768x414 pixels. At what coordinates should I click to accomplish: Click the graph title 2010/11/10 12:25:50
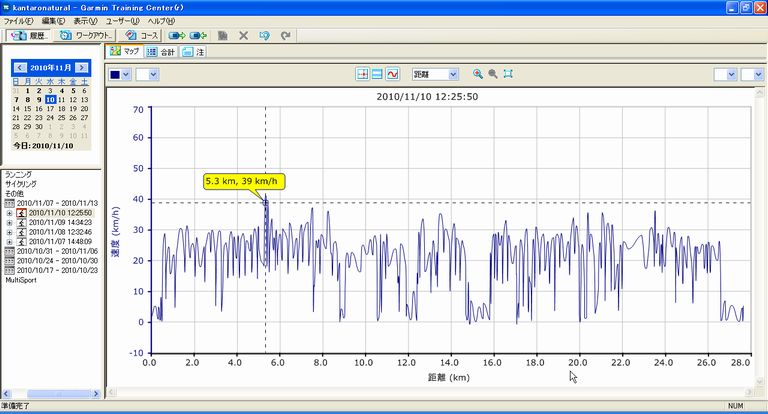[427, 97]
